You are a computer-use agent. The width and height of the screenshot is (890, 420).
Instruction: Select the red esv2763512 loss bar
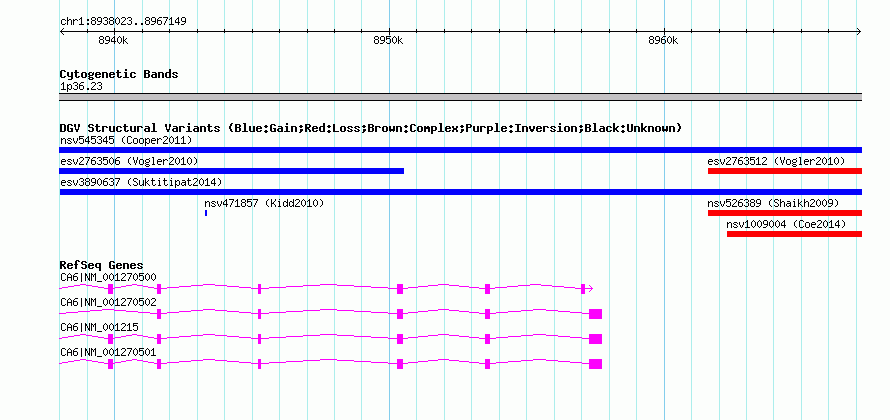[x=784, y=171]
